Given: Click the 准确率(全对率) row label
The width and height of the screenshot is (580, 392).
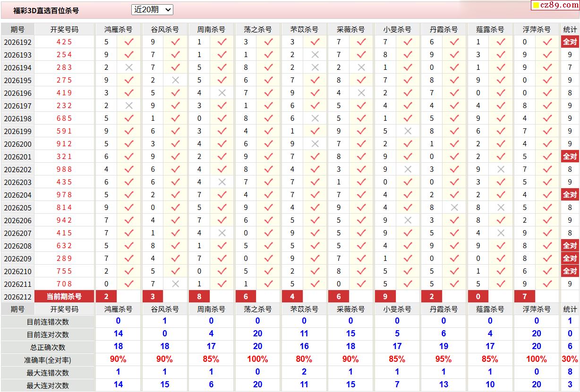Looking at the screenshot, I should (x=48, y=360).
